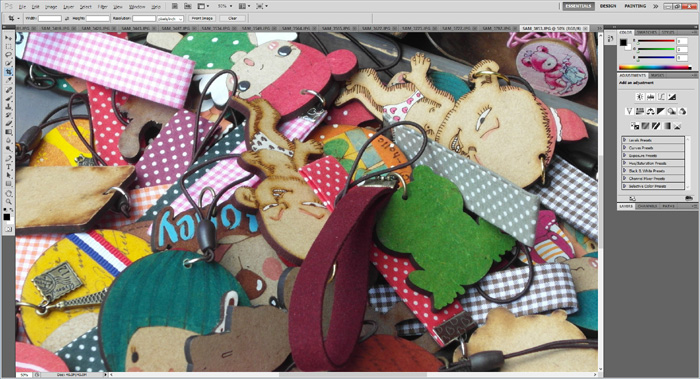Switch to the Essentials workspace
This screenshot has height=379, width=700.
(579, 6)
